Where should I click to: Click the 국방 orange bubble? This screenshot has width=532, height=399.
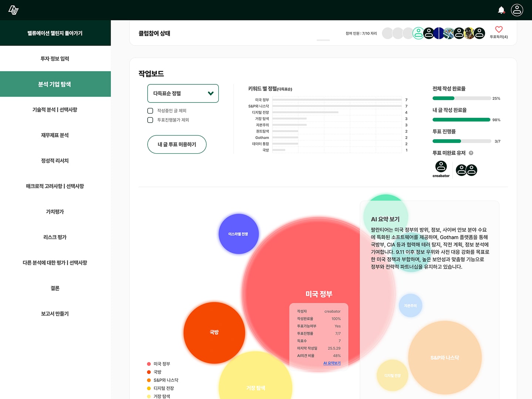point(214,332)
